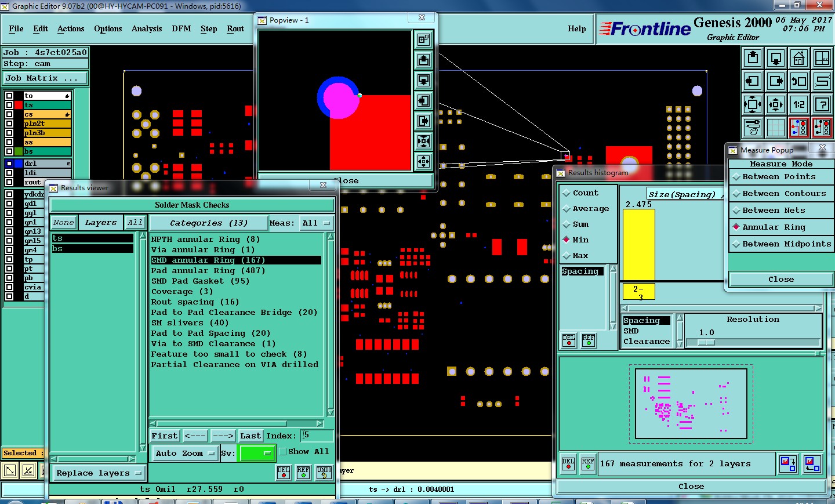
Task: Click the yellow 2.475 histogram bar
Action: point(639,245)
